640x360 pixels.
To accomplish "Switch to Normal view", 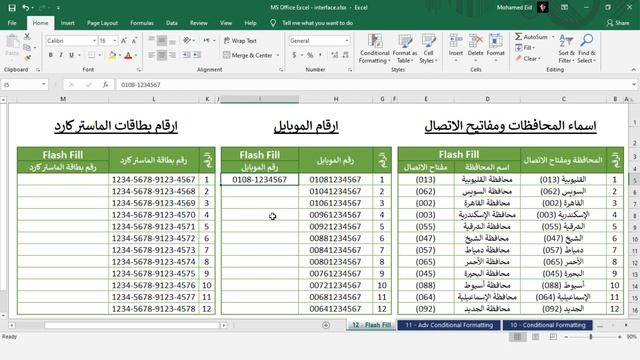I will click(x=517, y=337).
